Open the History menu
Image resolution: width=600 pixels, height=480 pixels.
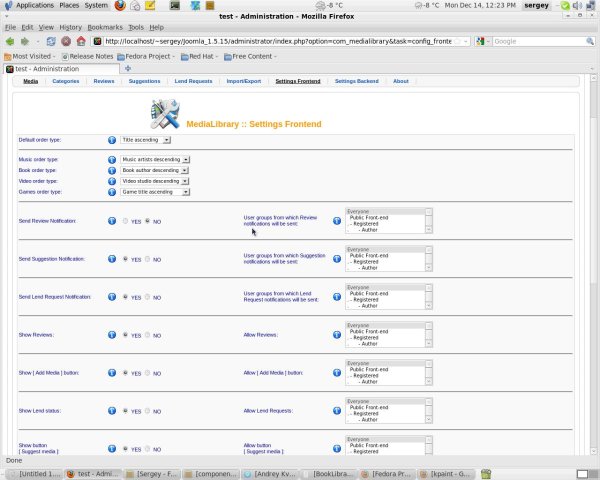[70, 27]
